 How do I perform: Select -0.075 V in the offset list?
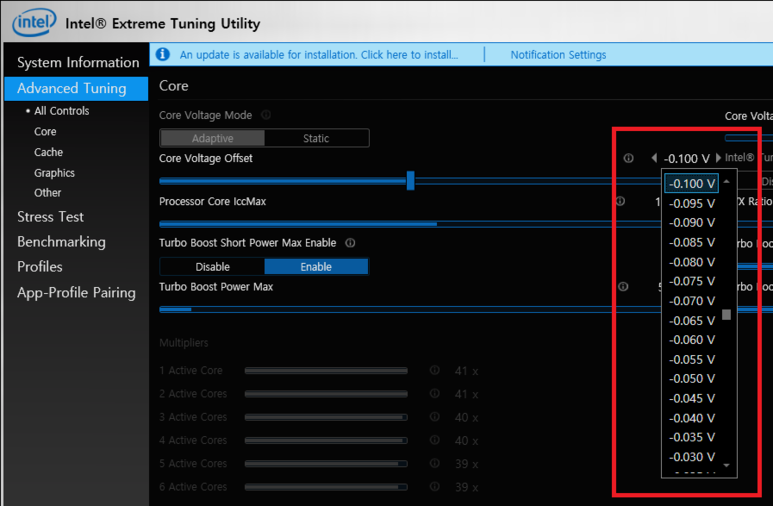[692, 281]
